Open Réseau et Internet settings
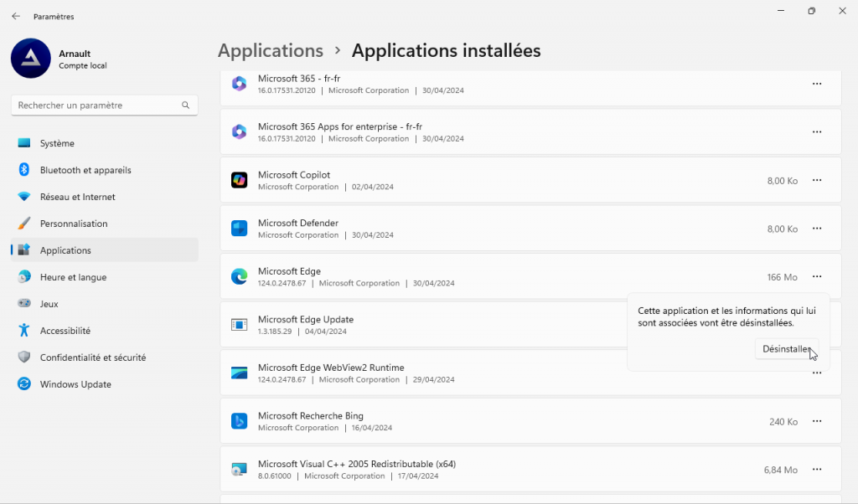Screen dimensions: 858x504 point(105,197)
